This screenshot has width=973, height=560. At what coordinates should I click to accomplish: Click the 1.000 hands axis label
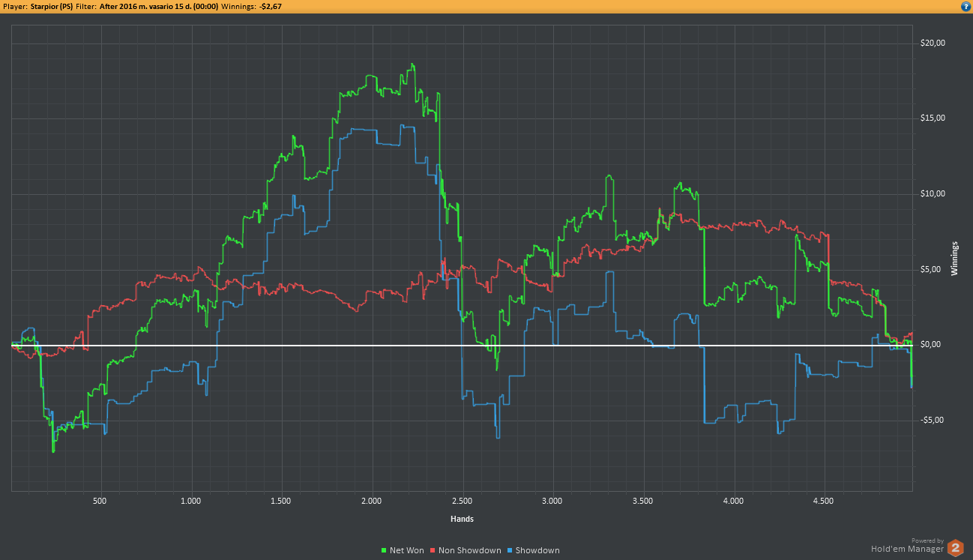[x=191, y=501]
